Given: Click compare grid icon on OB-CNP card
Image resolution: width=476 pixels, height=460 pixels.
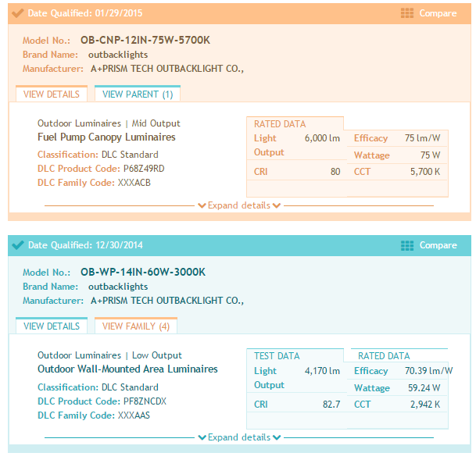Looking at the screenshot, I should (407, 13).
